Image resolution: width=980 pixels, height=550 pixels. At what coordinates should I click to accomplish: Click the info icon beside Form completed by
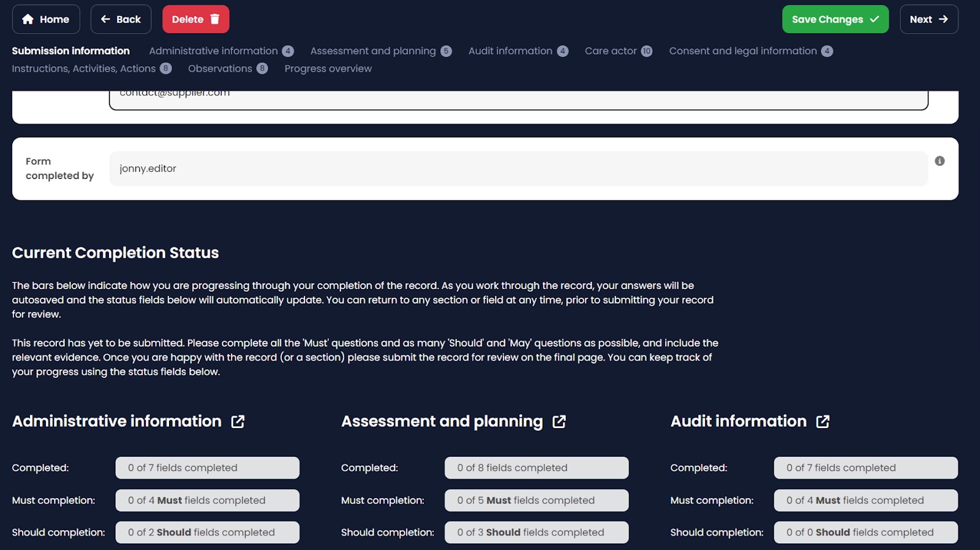(940, 161)
